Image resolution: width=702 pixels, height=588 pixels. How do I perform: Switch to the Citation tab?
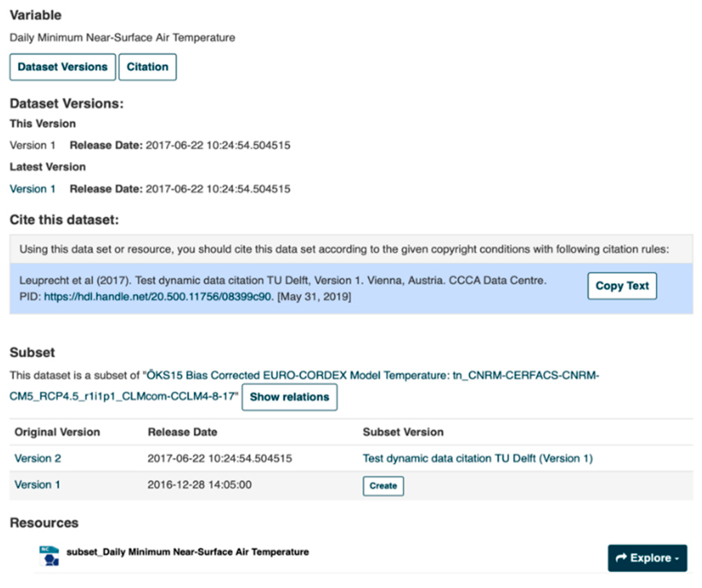pyautogui.click(x=147, y=67)
